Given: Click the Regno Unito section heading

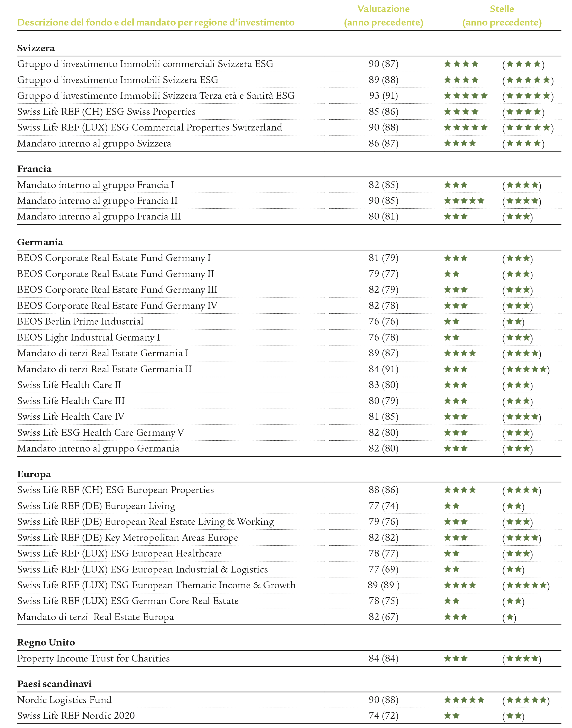Looking at the screenshot, I should pyautogui.click(x=46, y=643).
